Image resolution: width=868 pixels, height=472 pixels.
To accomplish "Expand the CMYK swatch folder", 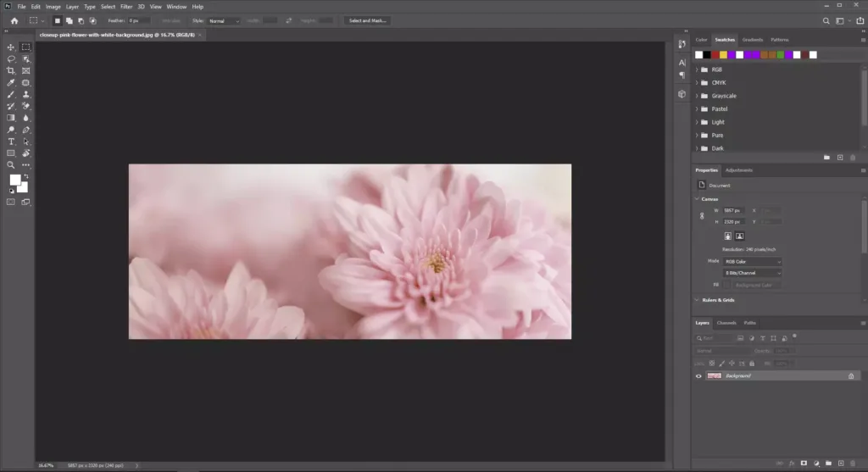I will click(697, 82).
